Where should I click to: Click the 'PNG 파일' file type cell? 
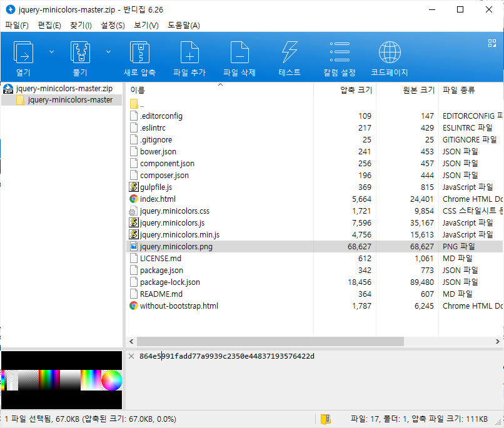(x=459, y=247)
